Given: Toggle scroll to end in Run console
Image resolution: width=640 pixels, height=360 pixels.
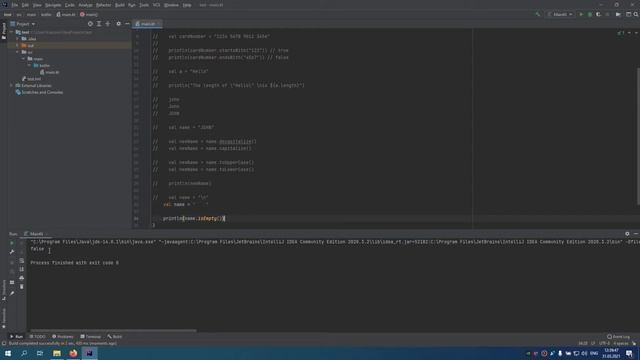Looking at the screenshot, I should click(x=22, y=269).
